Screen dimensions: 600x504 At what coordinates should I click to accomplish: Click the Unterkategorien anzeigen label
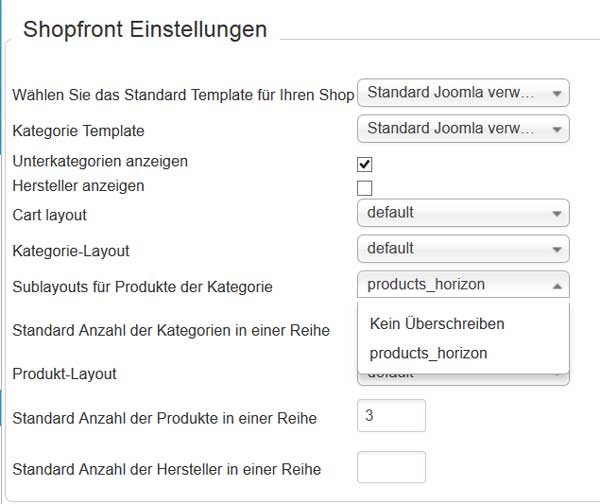[100, 161]
